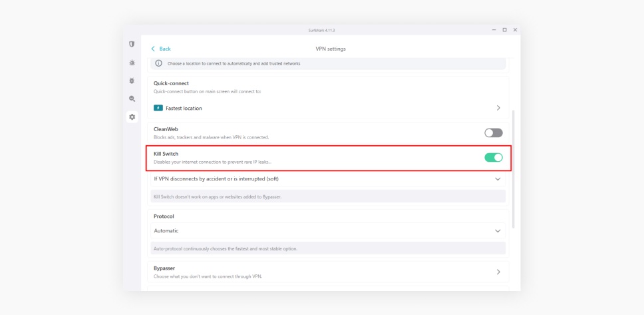Click the VPN settings page title

coord(331,49)
